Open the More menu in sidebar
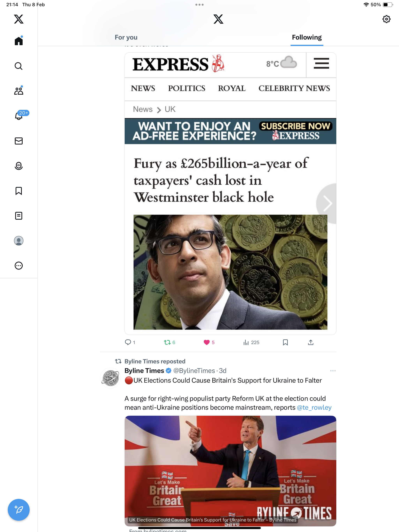 [19, 266]
